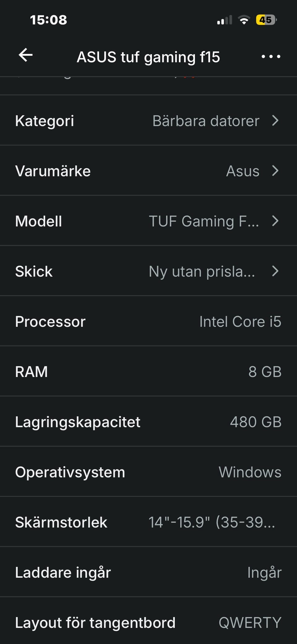This screenshot has height=644, width=297.
Task: Expand the Skick chevron arrow
Action: click(x=275, y=271)
